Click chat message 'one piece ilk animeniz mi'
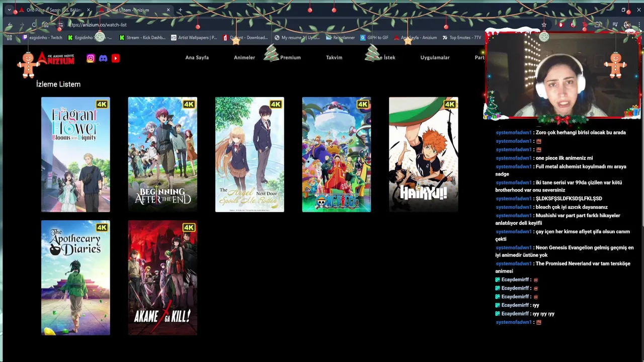Screen dimensions: 644x362 point(564,158)
